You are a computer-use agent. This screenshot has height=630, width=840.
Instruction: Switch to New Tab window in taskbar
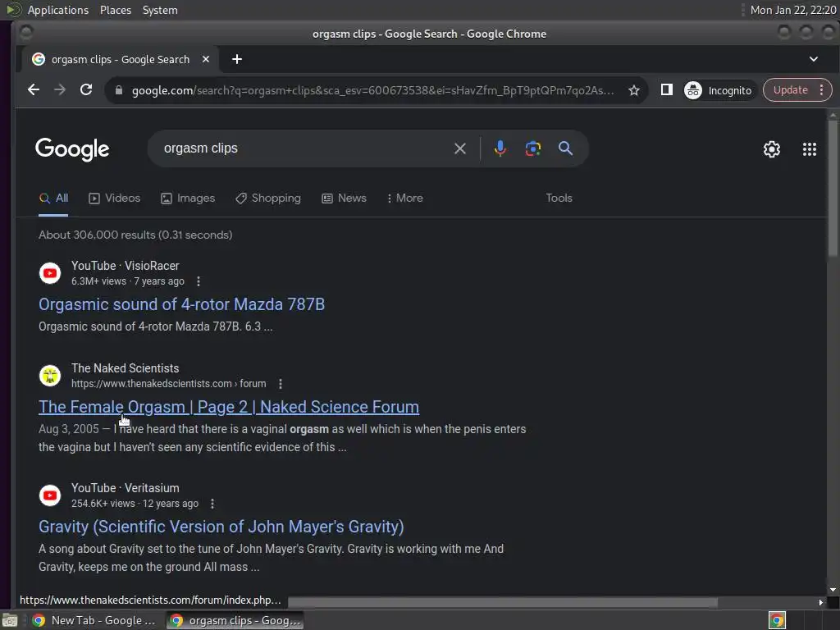pos(94,620)
